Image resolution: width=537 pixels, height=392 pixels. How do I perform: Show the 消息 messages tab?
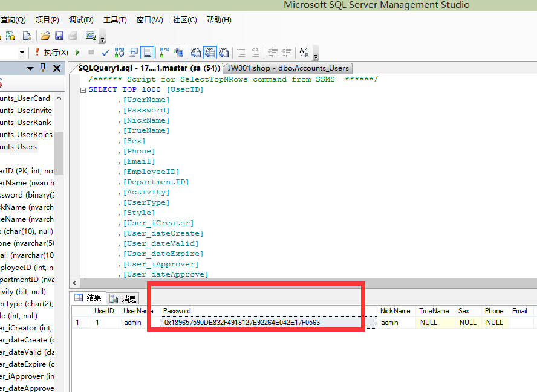[123, 298]
